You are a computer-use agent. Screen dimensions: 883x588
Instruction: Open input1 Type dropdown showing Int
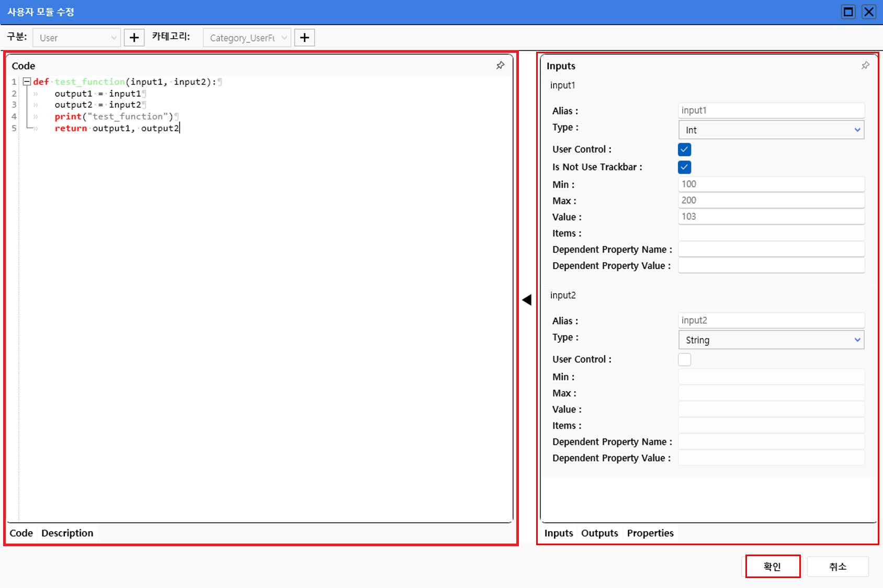[x=771, y=130]
